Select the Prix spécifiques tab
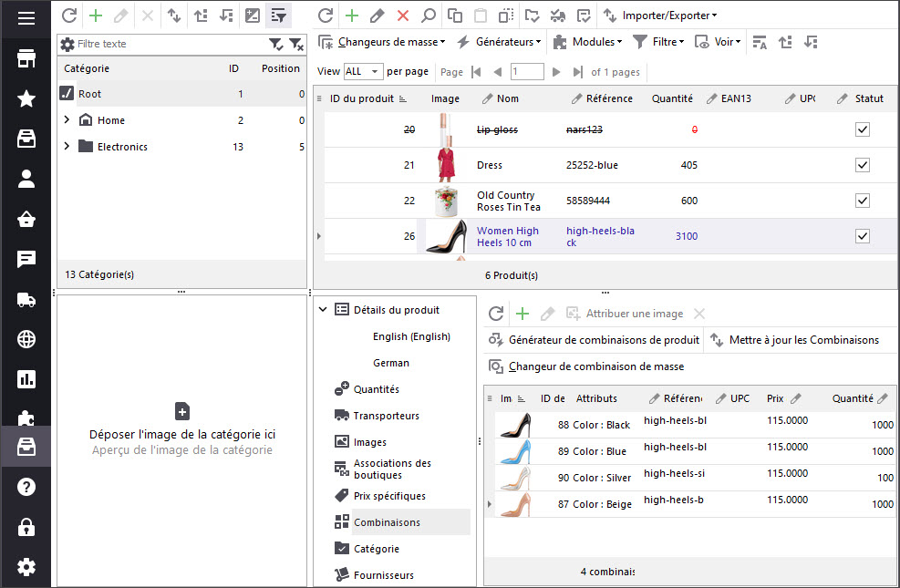The height and width of the screenshot is (588, 900). 389,496
